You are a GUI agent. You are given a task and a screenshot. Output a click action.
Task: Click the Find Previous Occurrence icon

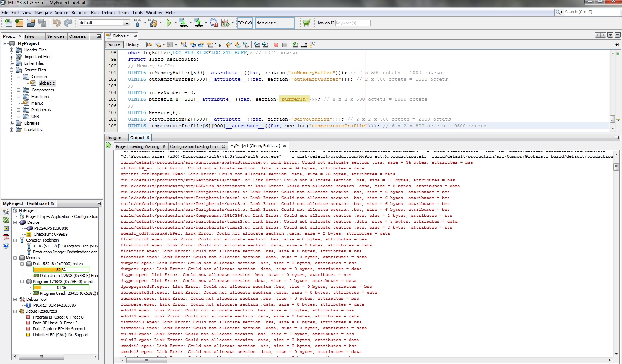[x=193, y=45]
